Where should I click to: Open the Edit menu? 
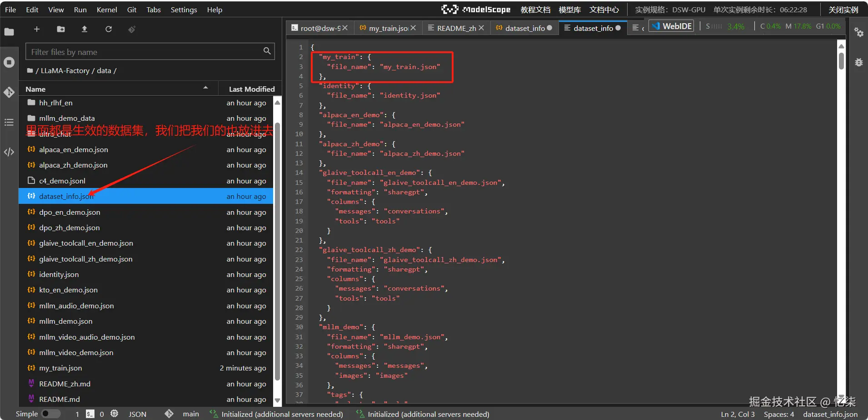pos(32,10)
